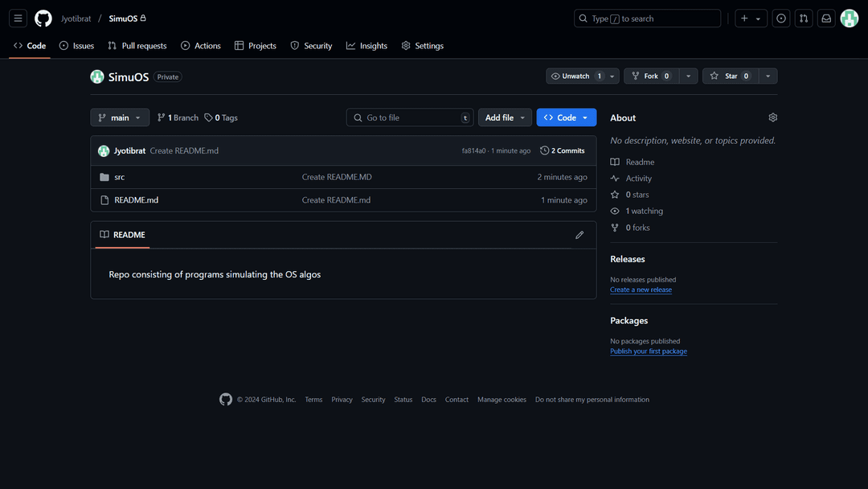Open the Jyotibrat owner breadcrumb link
Screen dimensions: 868x489
pos(76,18)
